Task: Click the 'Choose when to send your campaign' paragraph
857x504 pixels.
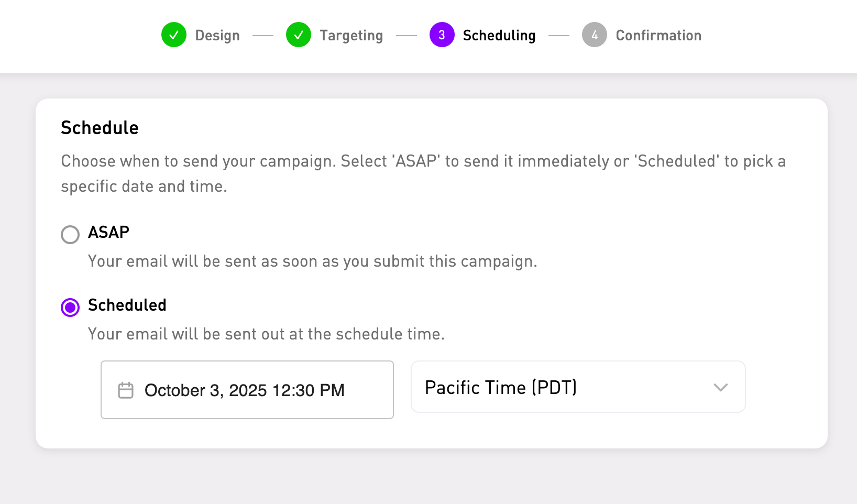Action: pos(423,173)
